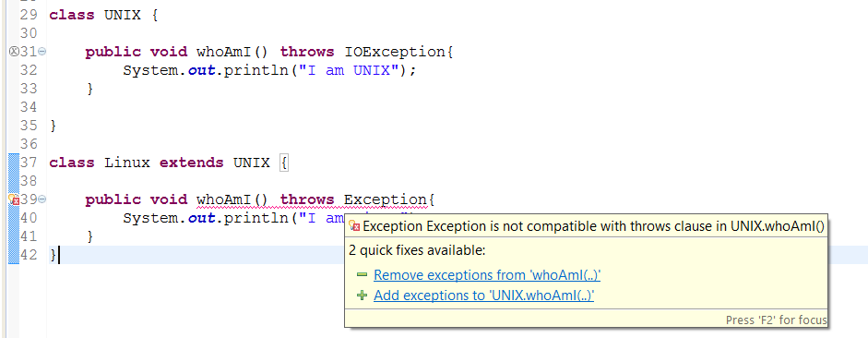Image resolution: width=868 pixels, height=338 pixels.
Task: Click 'System.out.println' on line 32
Action: tap(206, 70)
